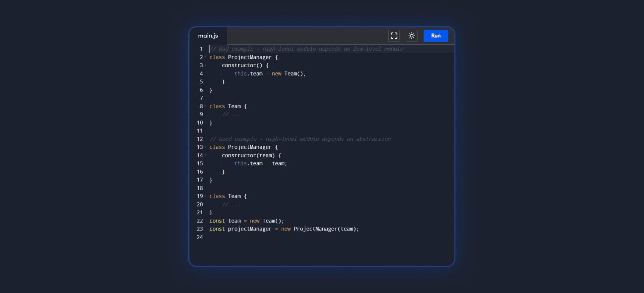Collapse the ProjectManager class at line 13
Viewport: 644px width, 293px height.
pos(205,147)
